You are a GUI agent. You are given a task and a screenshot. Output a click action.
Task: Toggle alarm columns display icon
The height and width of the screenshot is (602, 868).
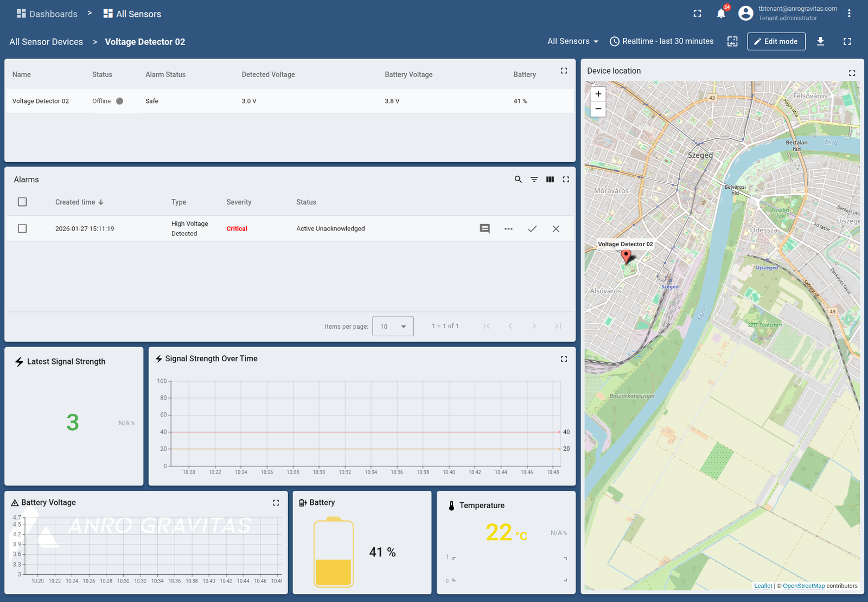pos(550,180)
